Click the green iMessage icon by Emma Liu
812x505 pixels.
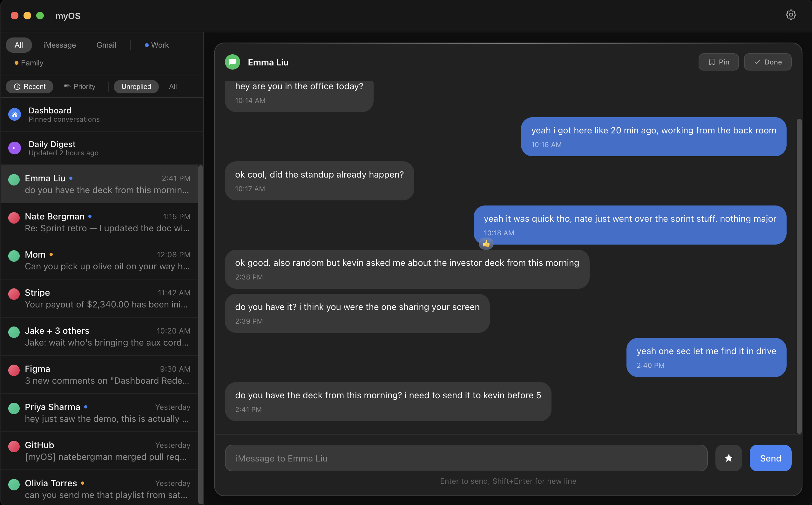[x=233, y=62]
